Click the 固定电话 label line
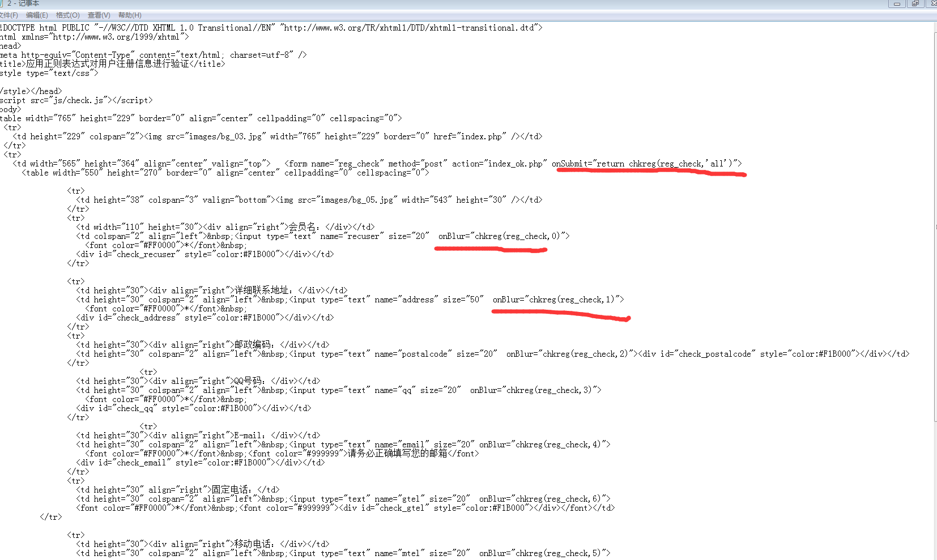 [x=178, y=490]
